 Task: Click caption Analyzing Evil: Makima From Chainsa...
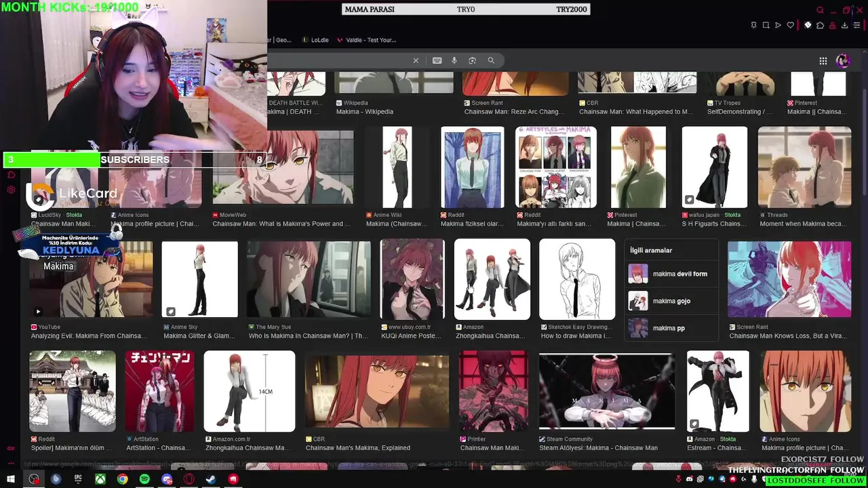pyautogui.click(x=89, y=336)
